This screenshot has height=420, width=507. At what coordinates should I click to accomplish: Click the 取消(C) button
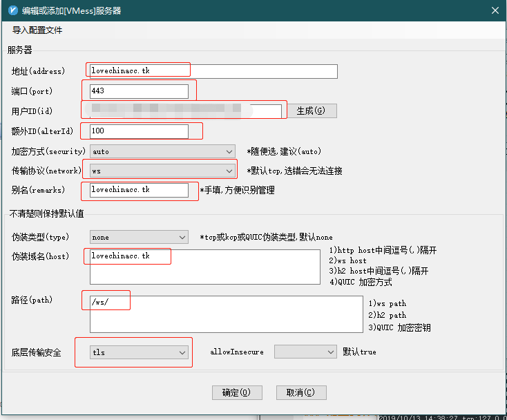pos(301,392)
